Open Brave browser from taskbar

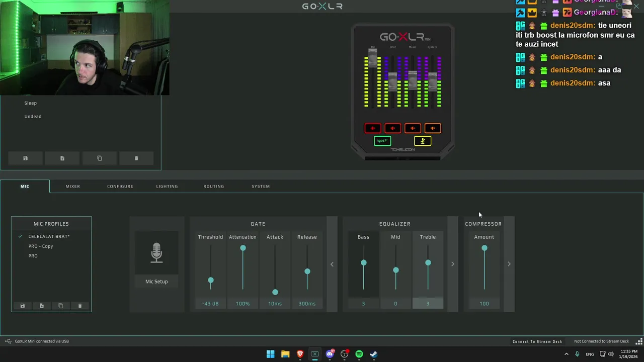[300, 354]
